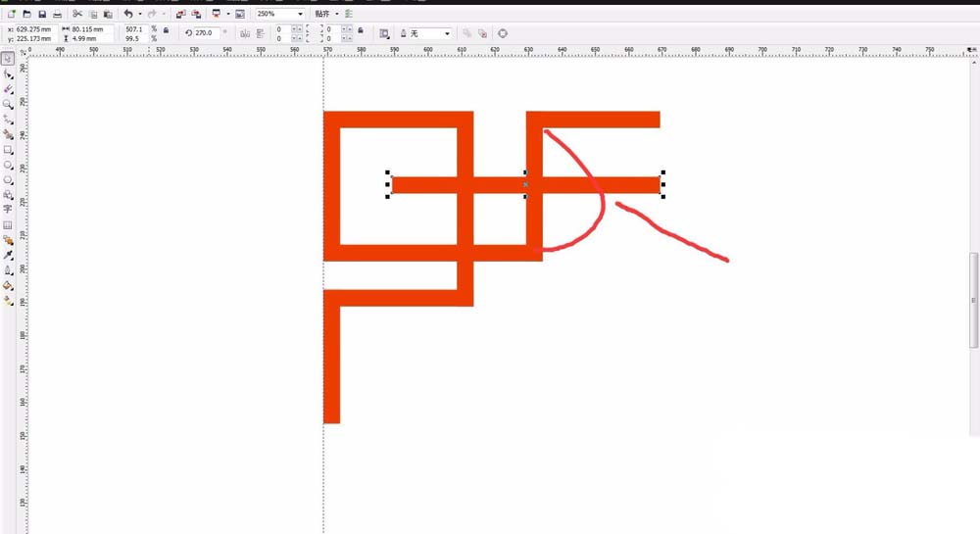Open the undo history dropdown arrow
Image resolution: width=980 pixels, height=534 pixels.
click(x=139, y=14)
